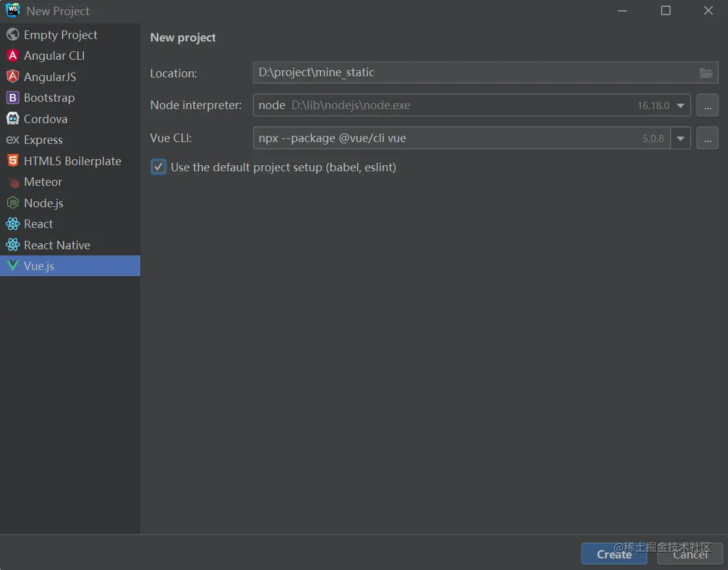Click the Empty Project globe icon
Viewport: 728px width, 570px height.
(x=13, y=35)
